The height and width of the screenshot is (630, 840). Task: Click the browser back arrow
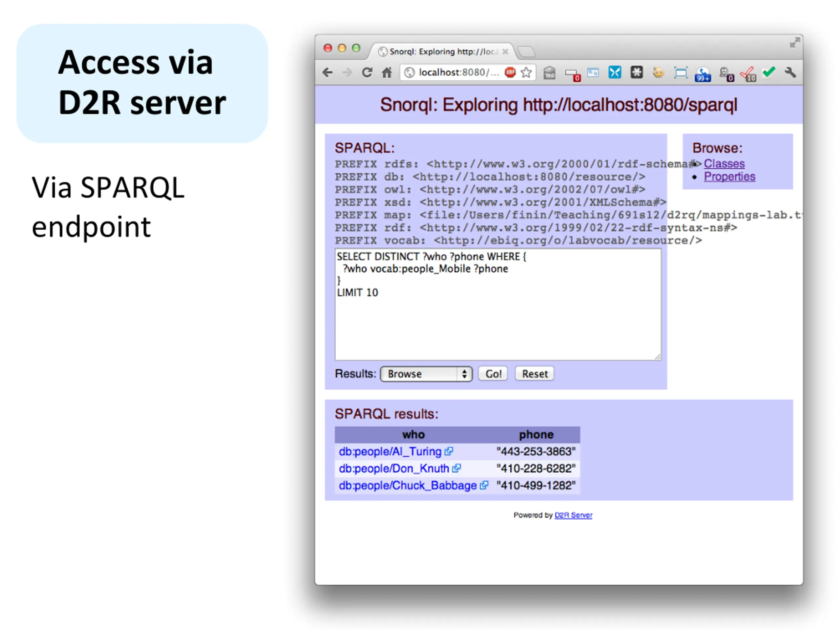[x=327, y=73]
